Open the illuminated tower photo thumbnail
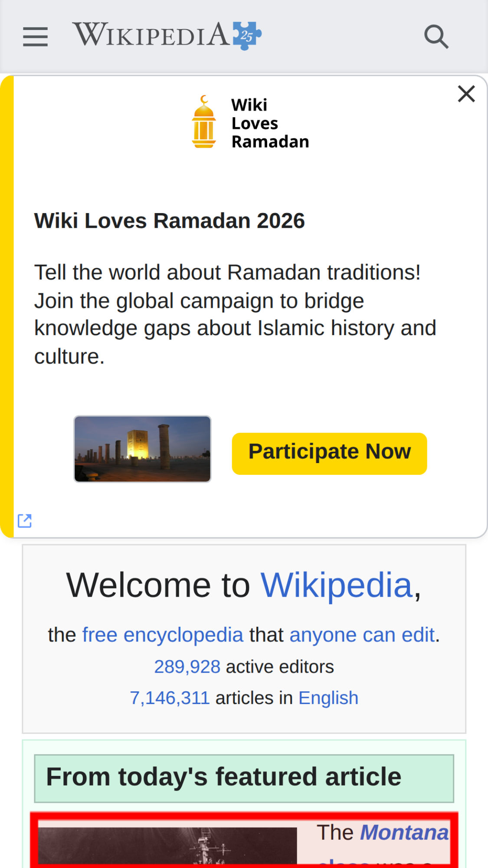This screenshot has width=488, height=868. [x=142, y=449]
